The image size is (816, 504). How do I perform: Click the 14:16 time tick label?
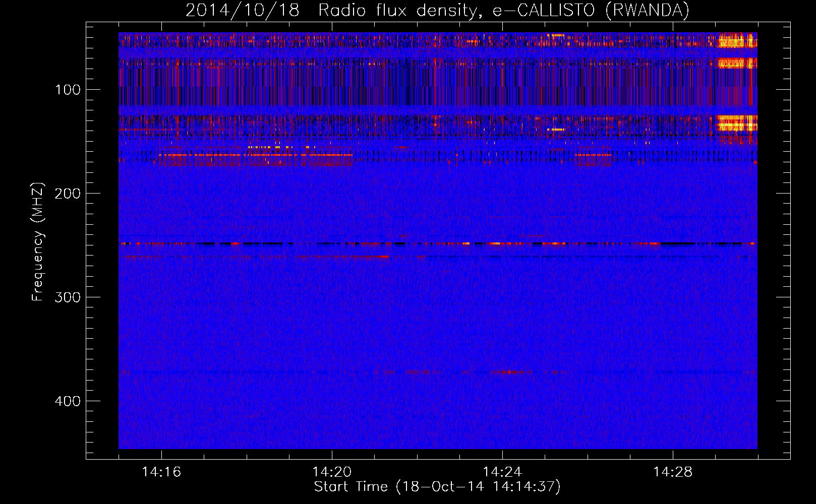161,472
